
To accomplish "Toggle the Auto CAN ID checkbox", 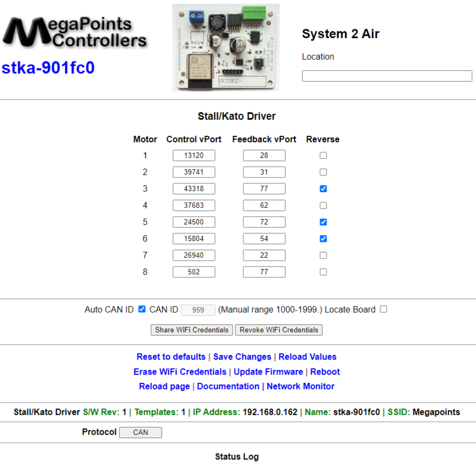I will (141, 309).
